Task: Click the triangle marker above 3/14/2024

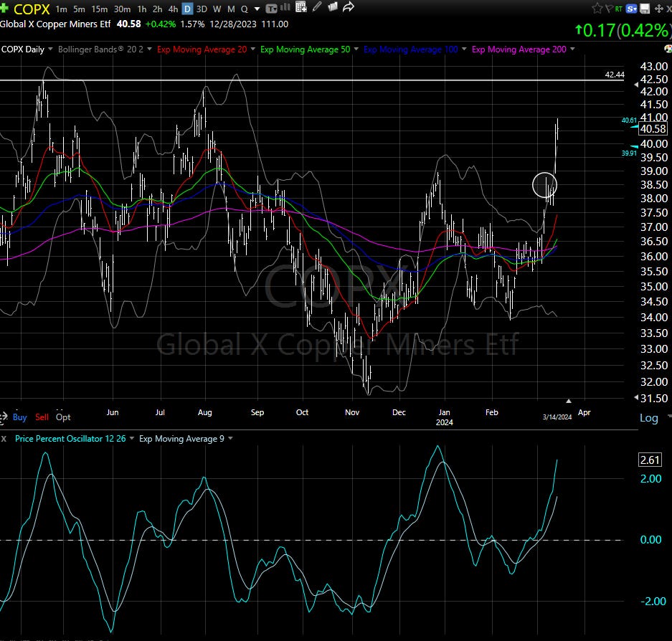Action: click(568, 401)
